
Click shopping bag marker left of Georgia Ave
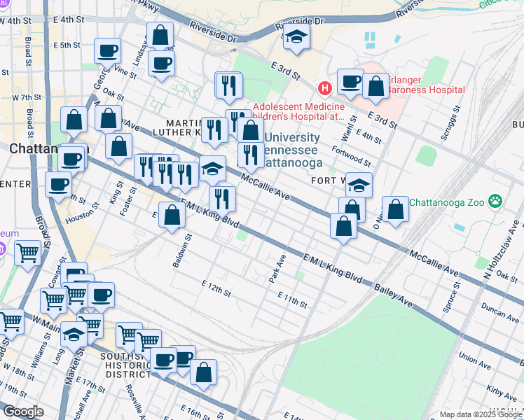click(74, 120)
